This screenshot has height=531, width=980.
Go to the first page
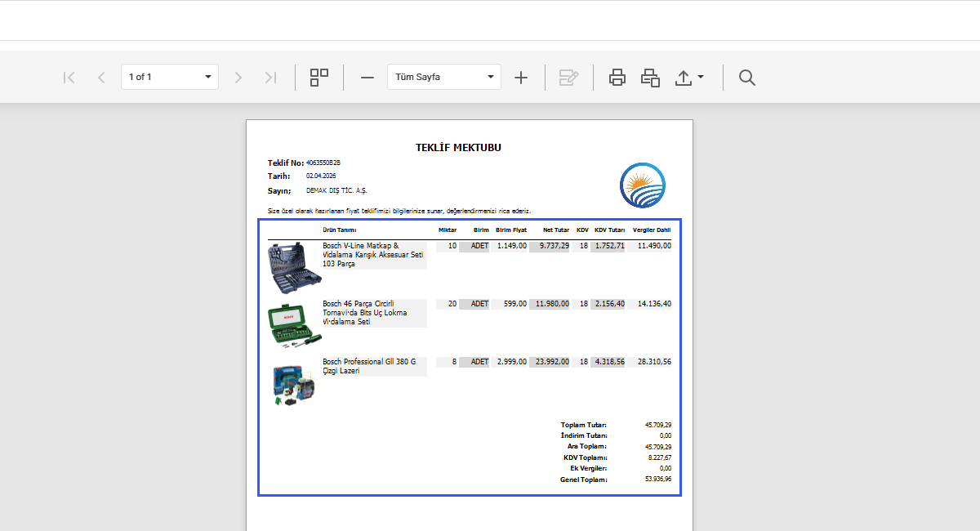click(x=69, y=78)
